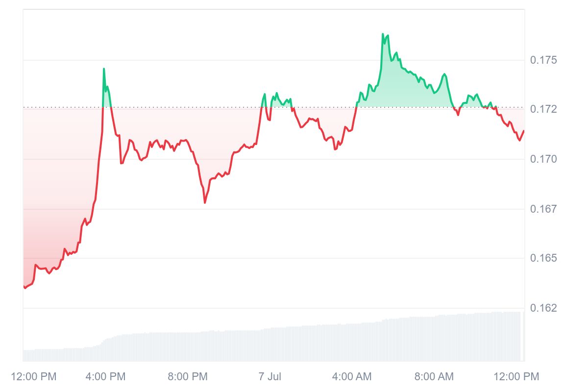The image size is (588, 392).
Task: Click the 0.162 price axis label
Action: (x=543, y=308)
